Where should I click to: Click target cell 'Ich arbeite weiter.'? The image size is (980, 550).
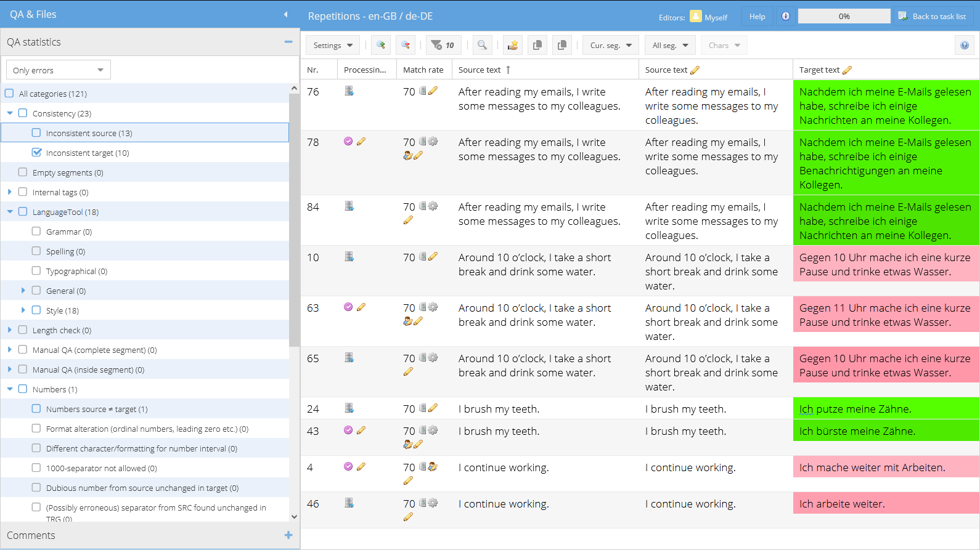click(x=886, y=503)
